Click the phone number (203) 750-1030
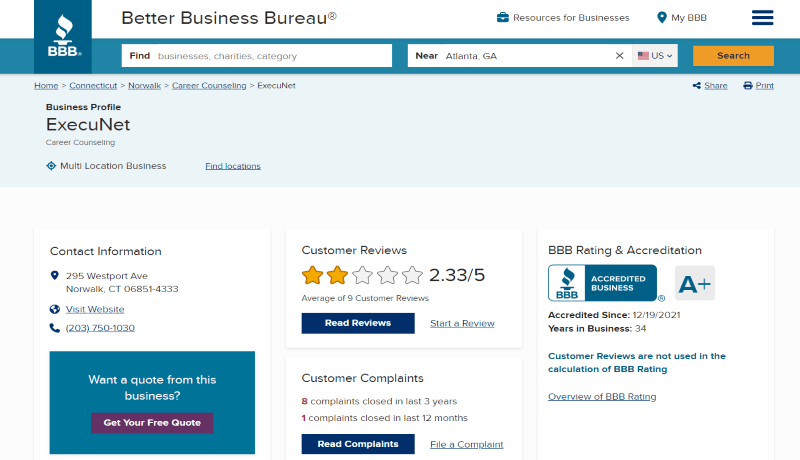This screenshot has height=460, width=800. tap(100, 328)
